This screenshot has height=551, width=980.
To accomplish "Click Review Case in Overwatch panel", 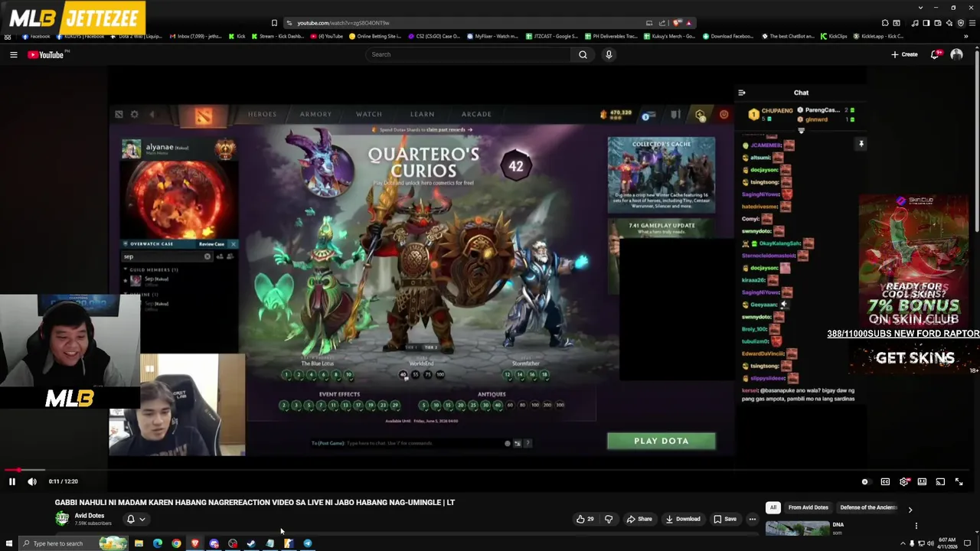I will (x=211, y=244).
